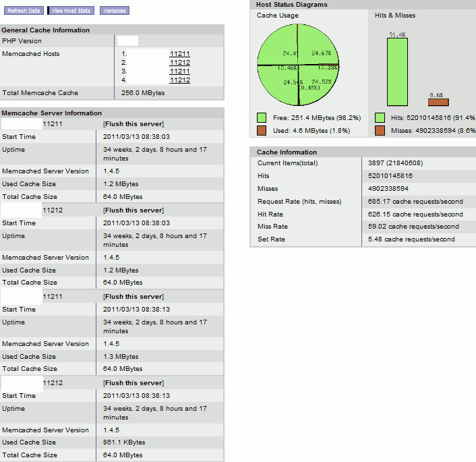Flush the first server listed on port 11212

[x=133, y=210]
